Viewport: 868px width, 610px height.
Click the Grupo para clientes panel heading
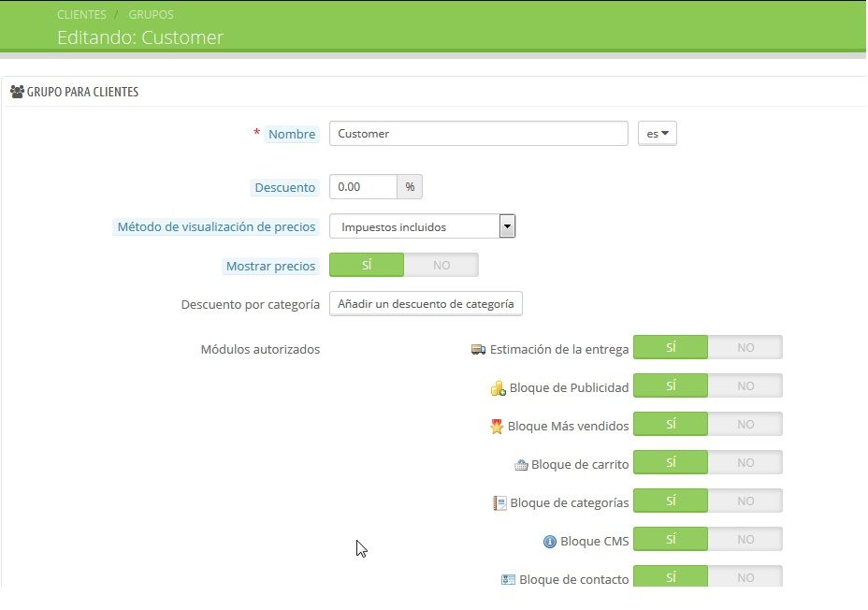(x=82, y=92)
